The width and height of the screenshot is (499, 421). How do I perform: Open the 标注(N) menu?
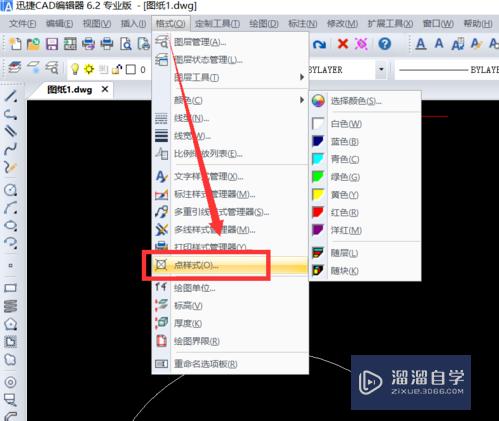[x=302, y=24]
